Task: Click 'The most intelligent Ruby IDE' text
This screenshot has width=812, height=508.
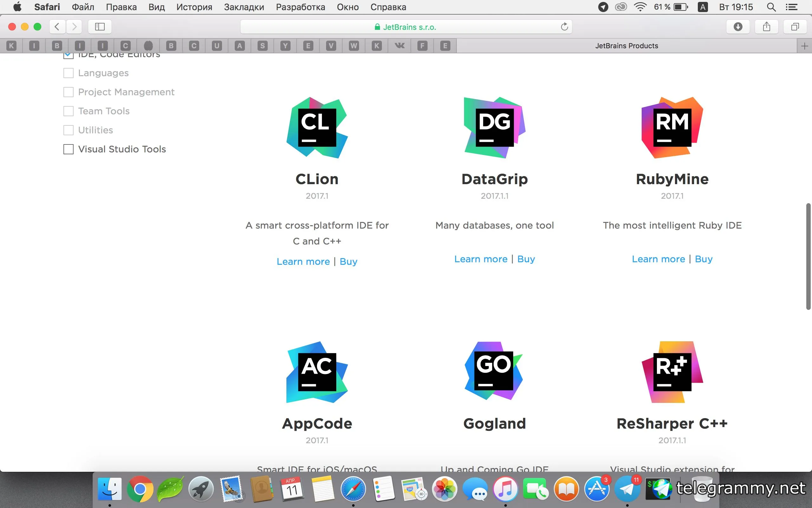Action: pyautogui.click(x=672, y=225)
